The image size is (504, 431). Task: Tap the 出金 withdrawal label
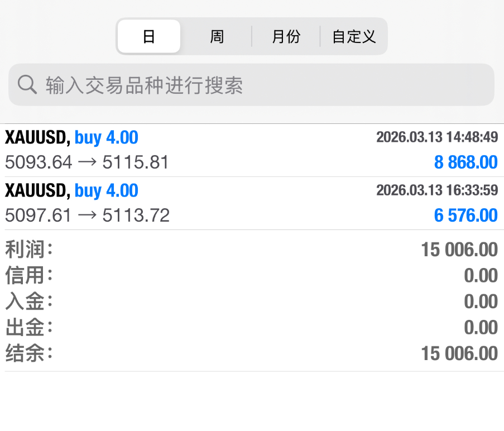pos(29,327)
